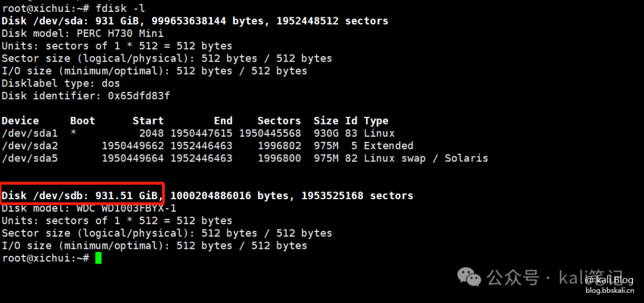Viewport: 644px width, 303px height.
Task: Click the 'Size' column header
Action: 326,120
